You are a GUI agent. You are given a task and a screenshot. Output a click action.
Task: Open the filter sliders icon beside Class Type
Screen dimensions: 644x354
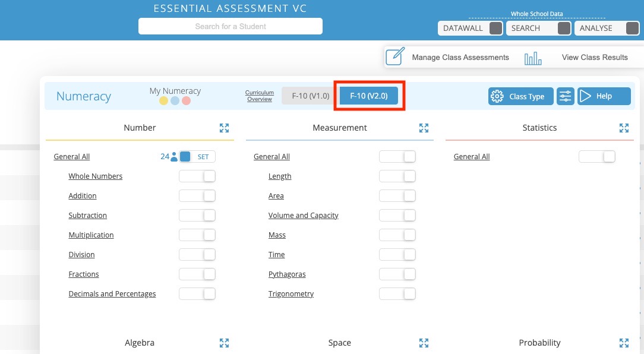[565, 96]
